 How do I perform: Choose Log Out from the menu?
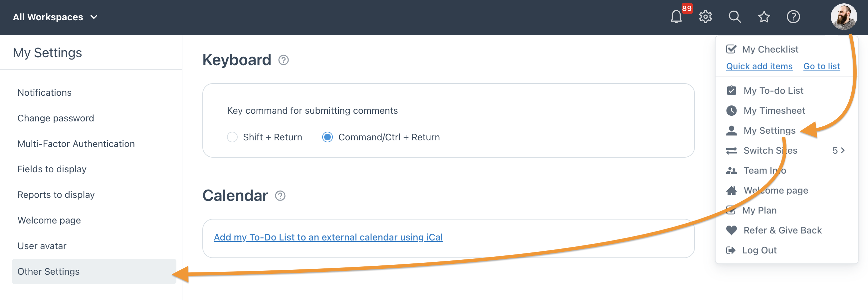[759, 250]
